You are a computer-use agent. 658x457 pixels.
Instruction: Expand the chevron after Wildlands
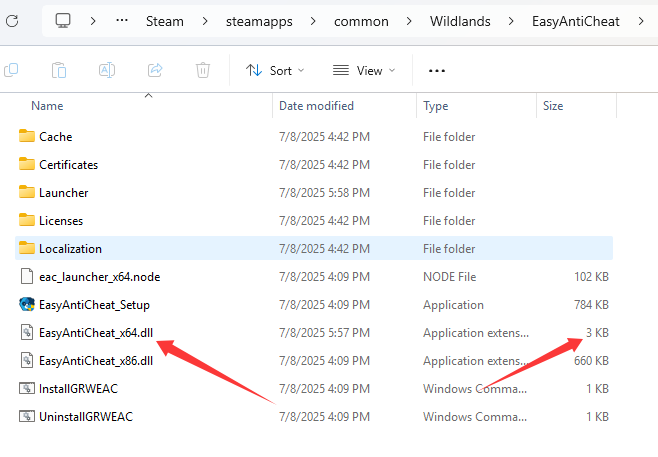[x=511, y=21]
